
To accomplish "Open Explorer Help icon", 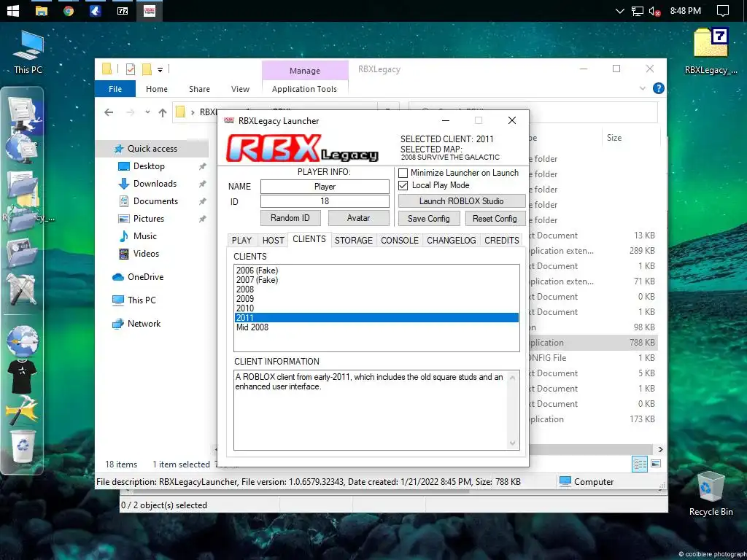I will tap(659, 88).
